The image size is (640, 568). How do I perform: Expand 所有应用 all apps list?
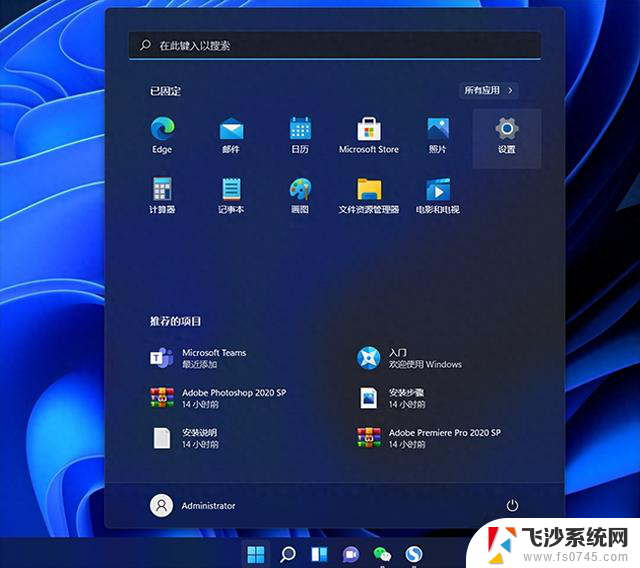tap(489, 90)
